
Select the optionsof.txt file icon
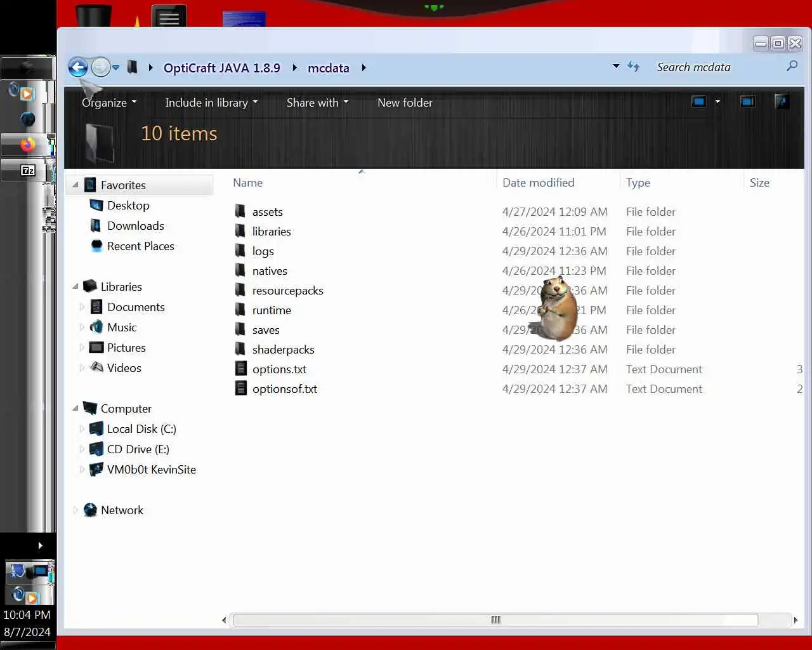click(240, 388)
